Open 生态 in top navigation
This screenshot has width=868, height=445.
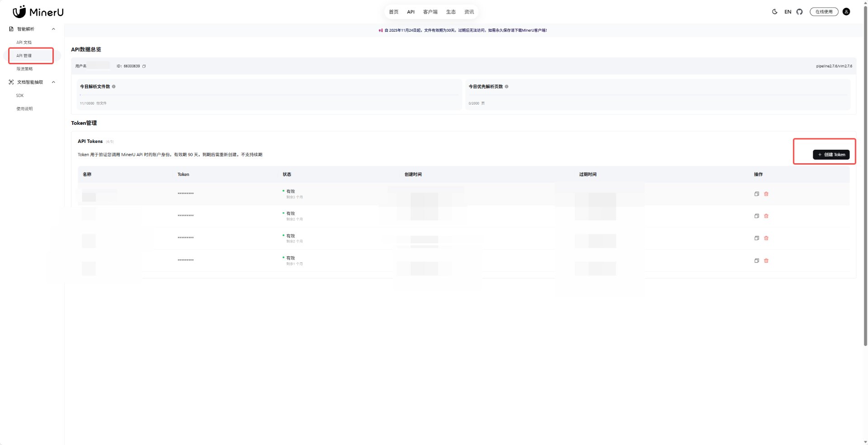(451, 12)
